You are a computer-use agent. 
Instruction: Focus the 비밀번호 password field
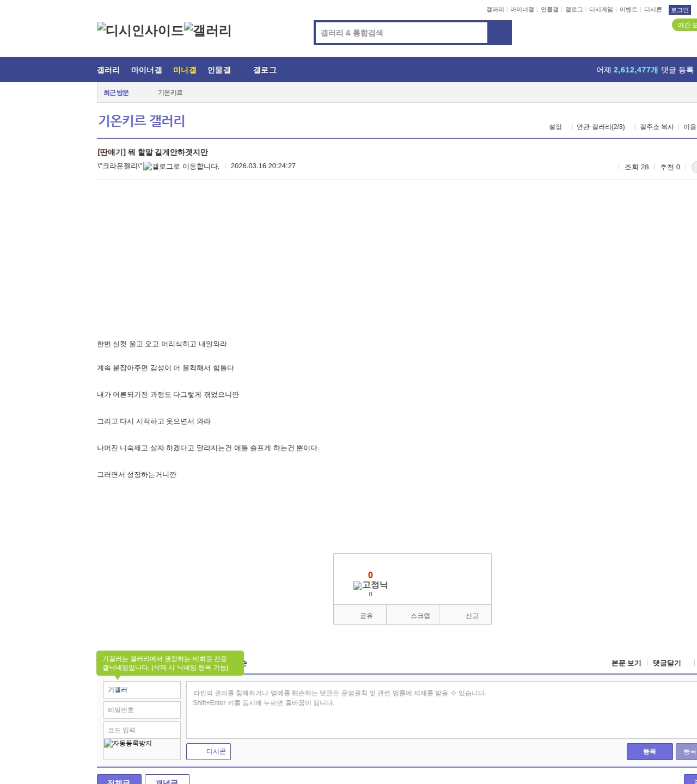[x=142, y=710]
